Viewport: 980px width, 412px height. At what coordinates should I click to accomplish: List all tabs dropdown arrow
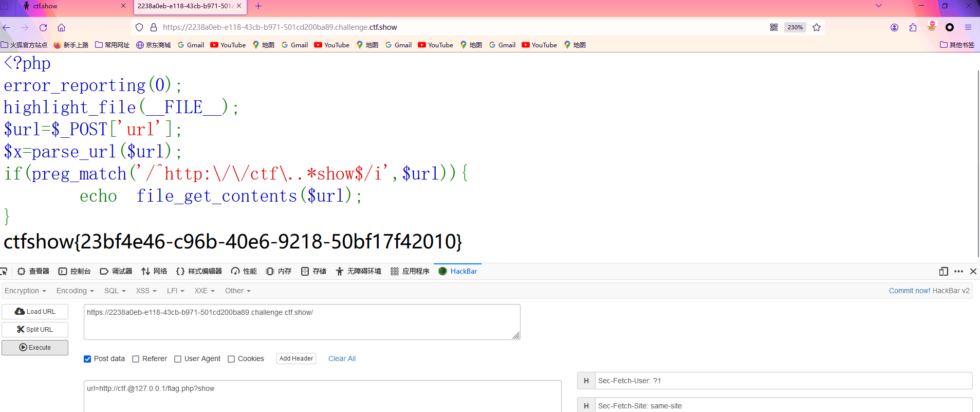click(879, 6)
